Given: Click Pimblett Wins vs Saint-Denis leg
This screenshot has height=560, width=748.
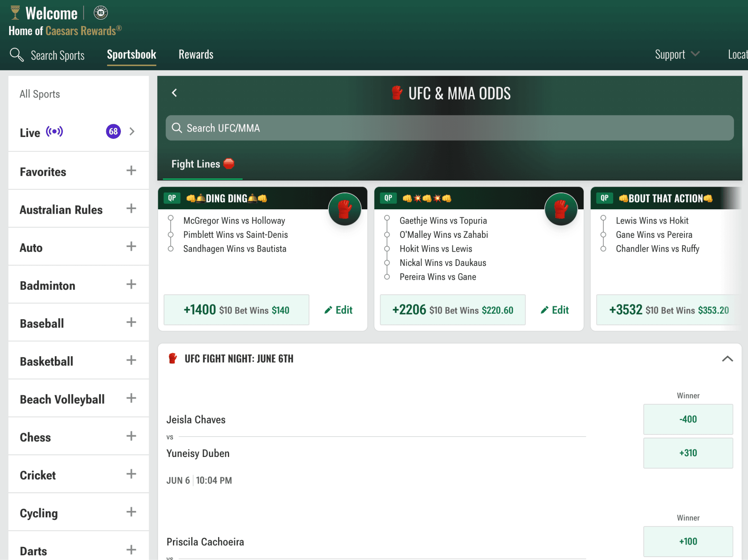Looking at the screenshot, I should coord(236,235).
